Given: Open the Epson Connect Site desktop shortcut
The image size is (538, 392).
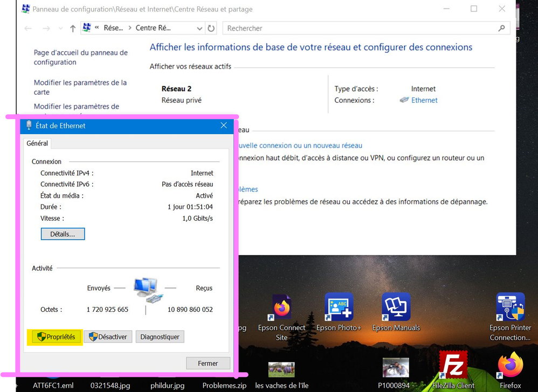Looking at the screenshot, I should [281, 309].
